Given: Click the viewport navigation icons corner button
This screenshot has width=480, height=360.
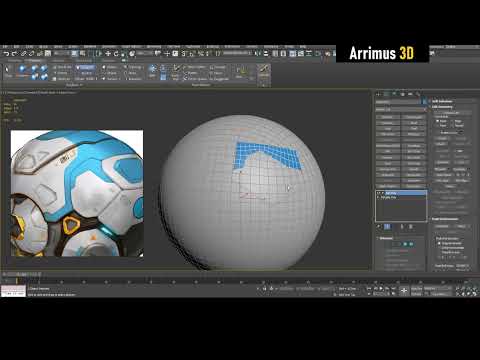Looking at the screenshot, I should (x=475, y=294).
